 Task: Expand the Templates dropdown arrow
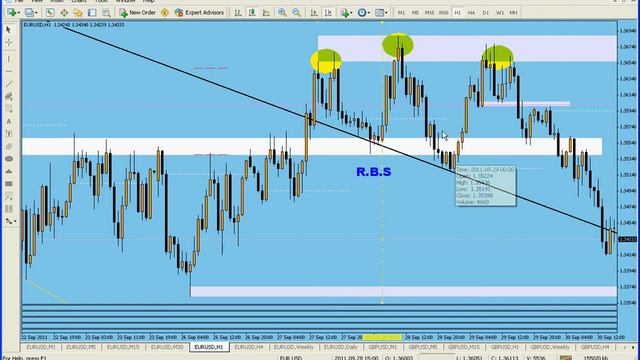[x=387, y=13]
